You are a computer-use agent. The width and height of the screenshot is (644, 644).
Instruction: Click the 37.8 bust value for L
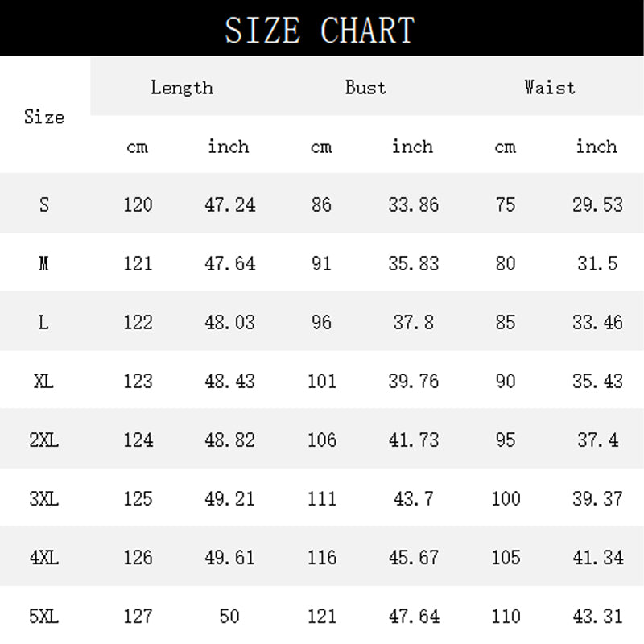tap(412, 322)
